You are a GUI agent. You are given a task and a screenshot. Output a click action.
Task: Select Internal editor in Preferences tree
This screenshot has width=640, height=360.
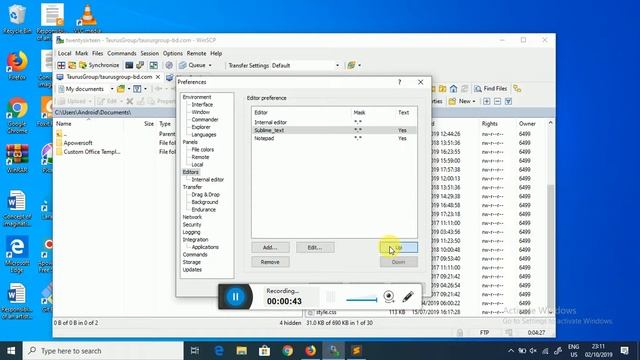[x=207, y=179]
